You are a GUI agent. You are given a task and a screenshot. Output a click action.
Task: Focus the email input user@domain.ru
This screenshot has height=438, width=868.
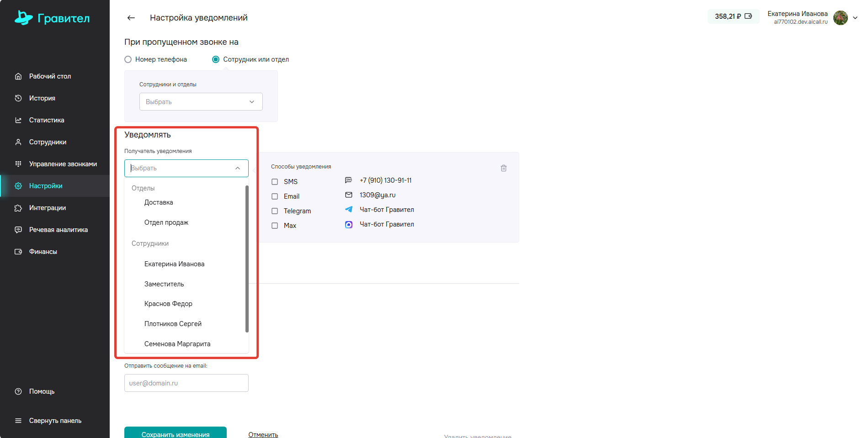(x=186, y=383)
